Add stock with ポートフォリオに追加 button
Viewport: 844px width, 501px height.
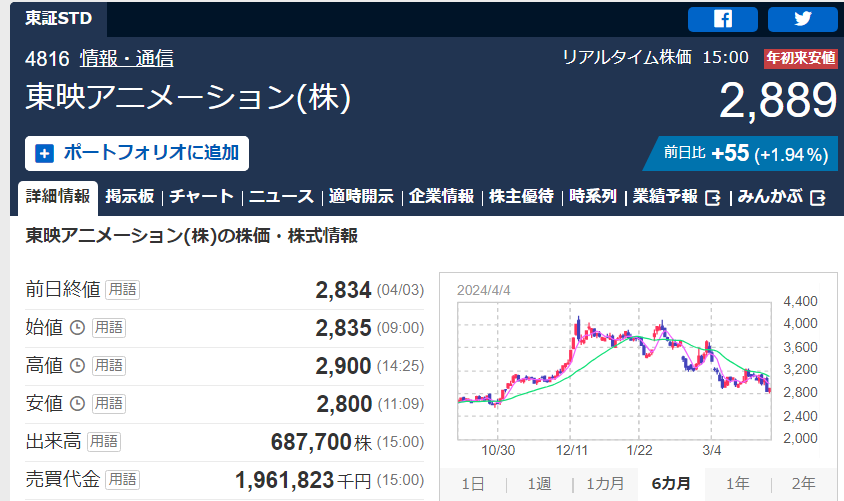click(x=137, y=153)
